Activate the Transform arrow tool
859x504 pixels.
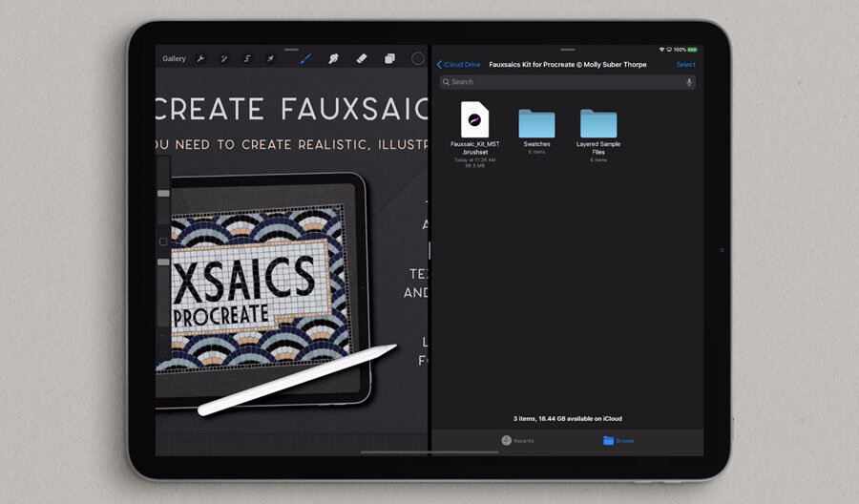click(x=270, y=58)
